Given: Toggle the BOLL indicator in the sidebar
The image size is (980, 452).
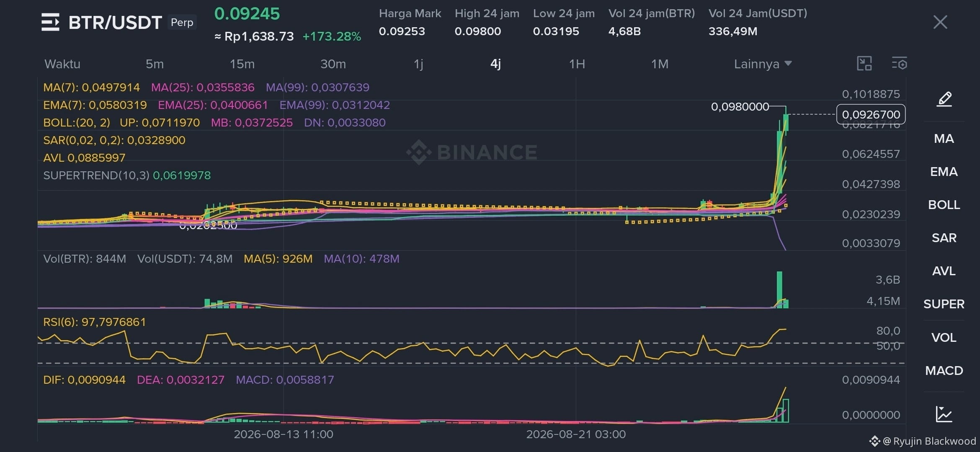Looking at the screenshot, I should point(944,205).
